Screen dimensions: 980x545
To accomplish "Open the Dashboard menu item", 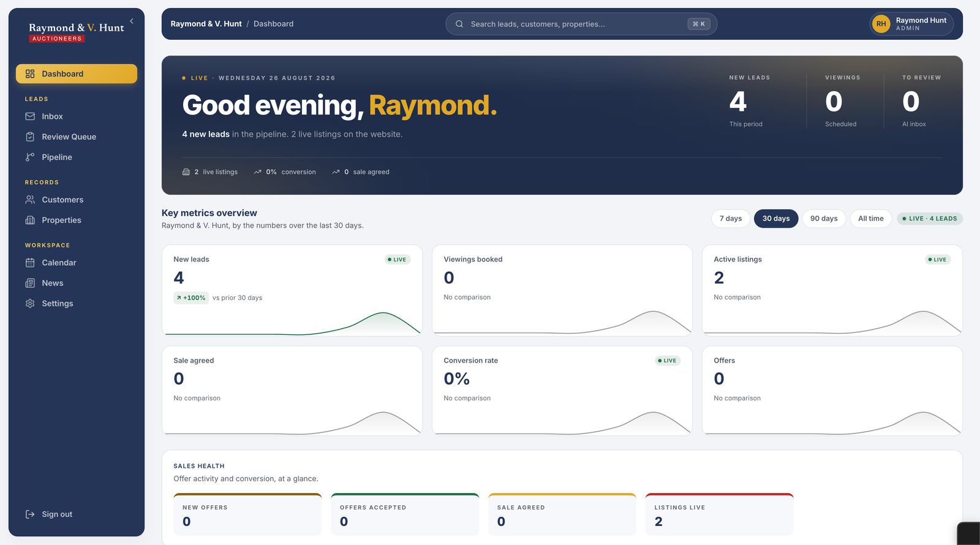I will tap(77, 74).
